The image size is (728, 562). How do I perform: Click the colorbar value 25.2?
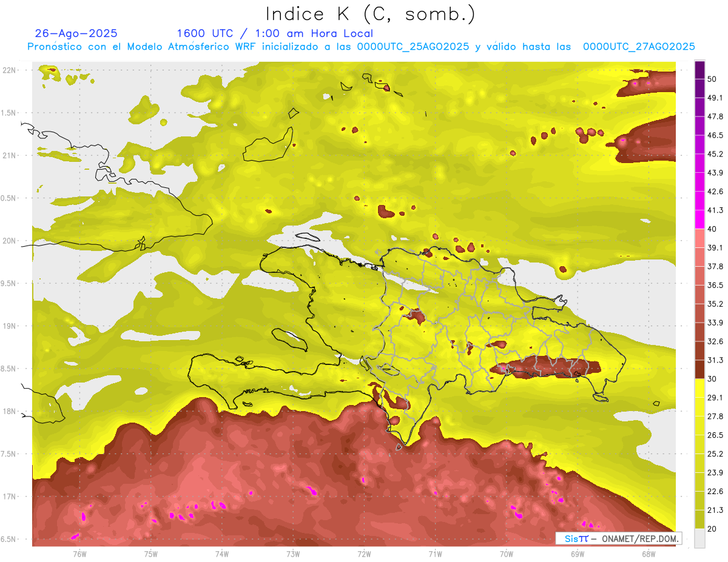pos(715,454)
